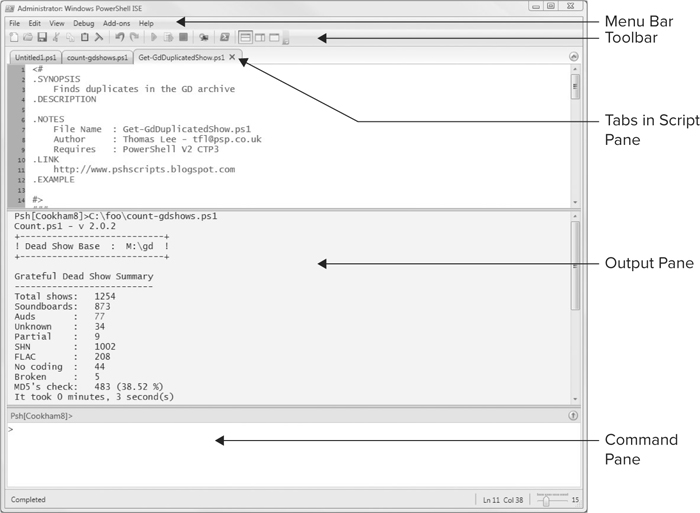This screenshot has width=700, height=513.
Task: Click the Open script folder icon
Action: [28, 38]
